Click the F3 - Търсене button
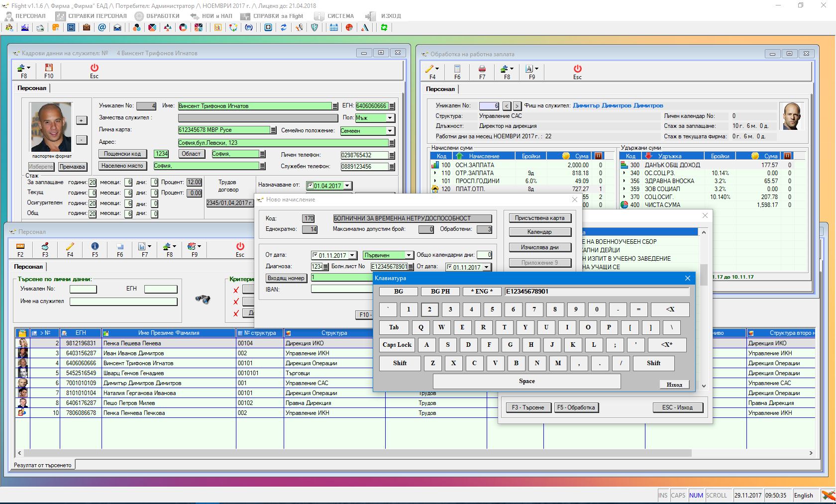836x504 pixels. tap(528, 407)
